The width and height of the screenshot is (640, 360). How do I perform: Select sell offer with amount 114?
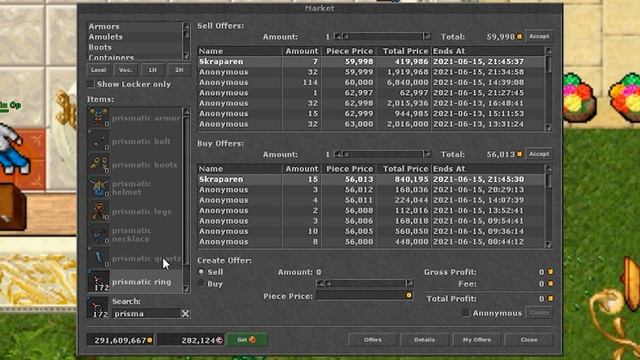point(371,82)
